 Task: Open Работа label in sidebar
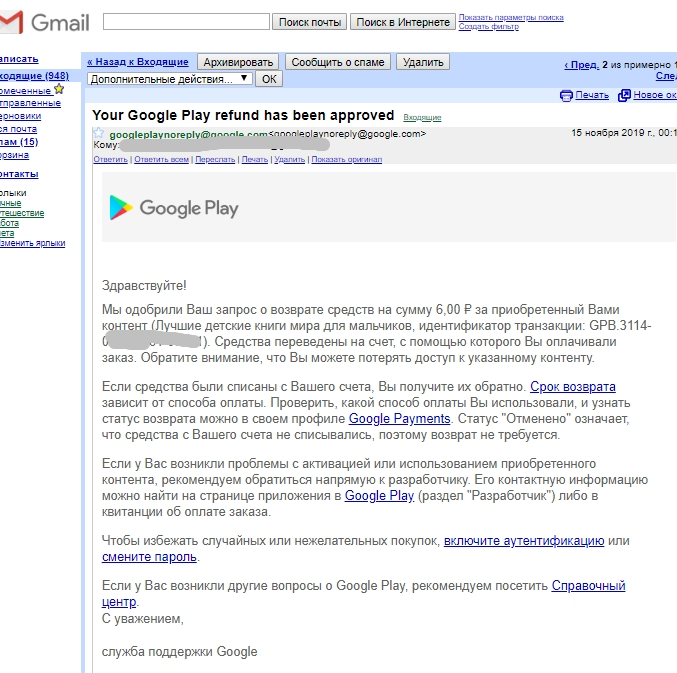click(9, 223)
